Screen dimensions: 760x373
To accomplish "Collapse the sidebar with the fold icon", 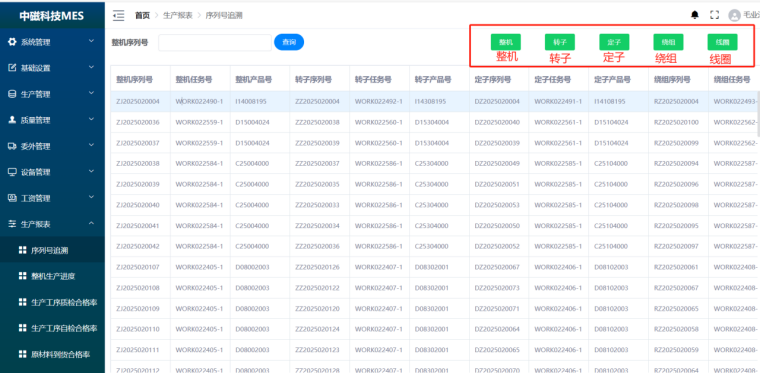I will click(118, 16).
